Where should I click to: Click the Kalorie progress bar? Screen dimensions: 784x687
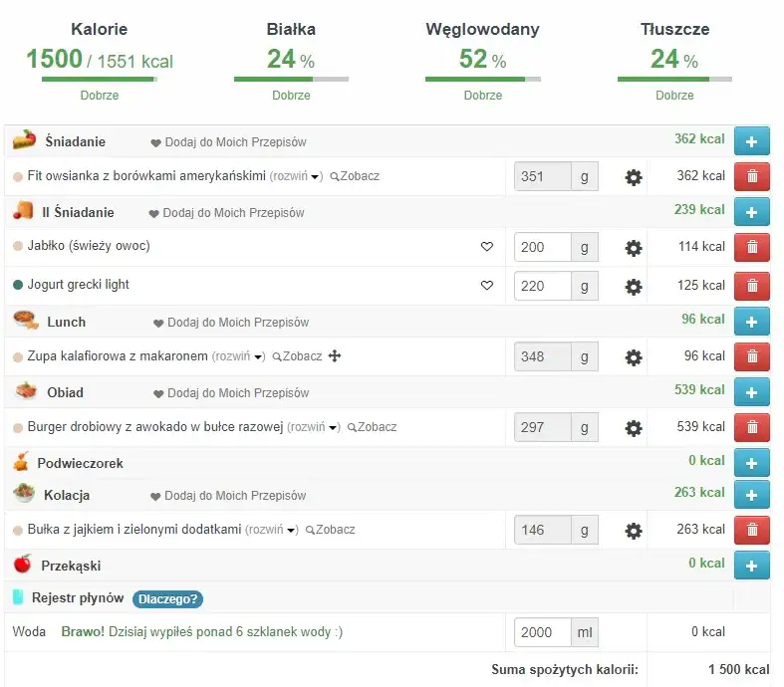tap(99, 79)
